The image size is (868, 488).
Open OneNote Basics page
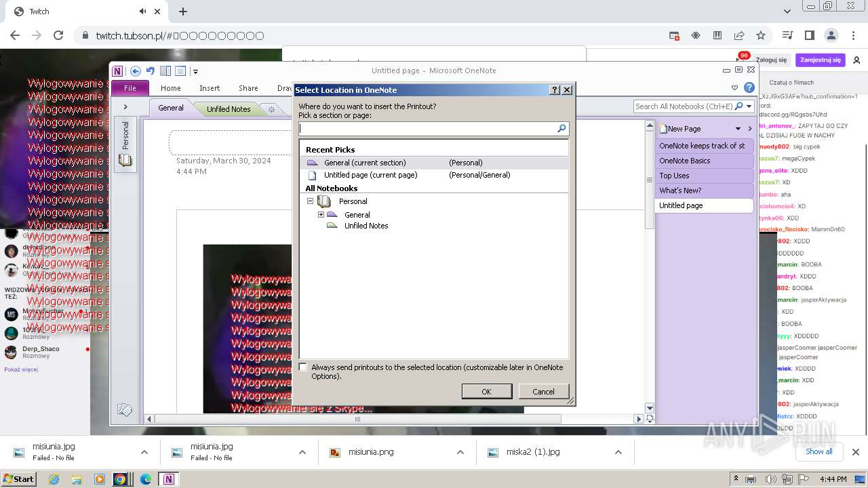(705, 161)
